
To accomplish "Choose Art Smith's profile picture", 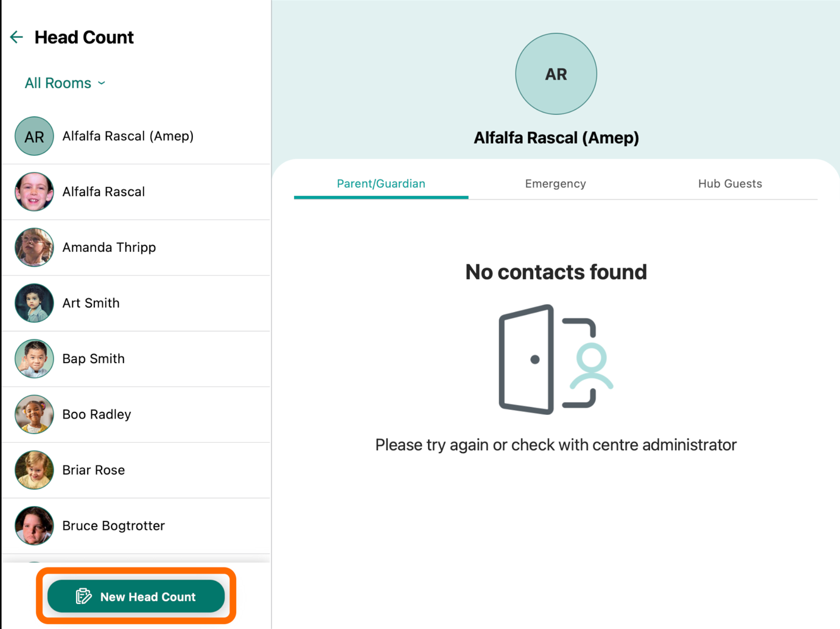I will point(34,303).
